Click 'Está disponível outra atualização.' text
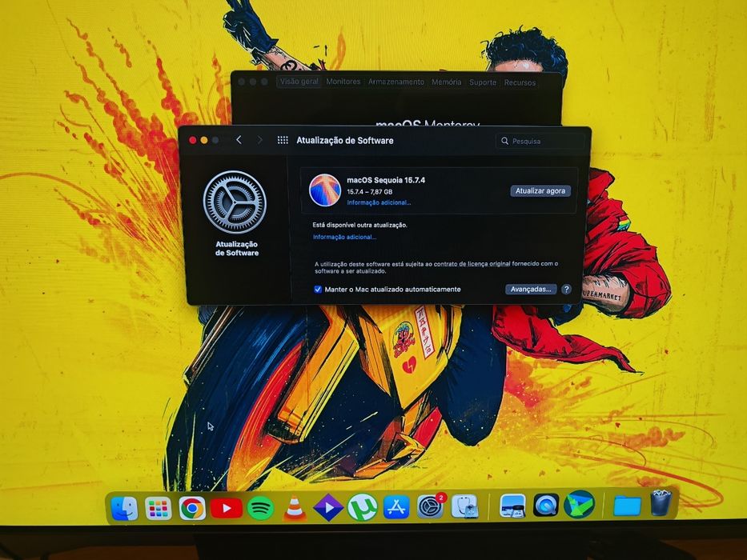Image resolution: width=747 pixels, height=560 pixels. [x=359, y=226]
